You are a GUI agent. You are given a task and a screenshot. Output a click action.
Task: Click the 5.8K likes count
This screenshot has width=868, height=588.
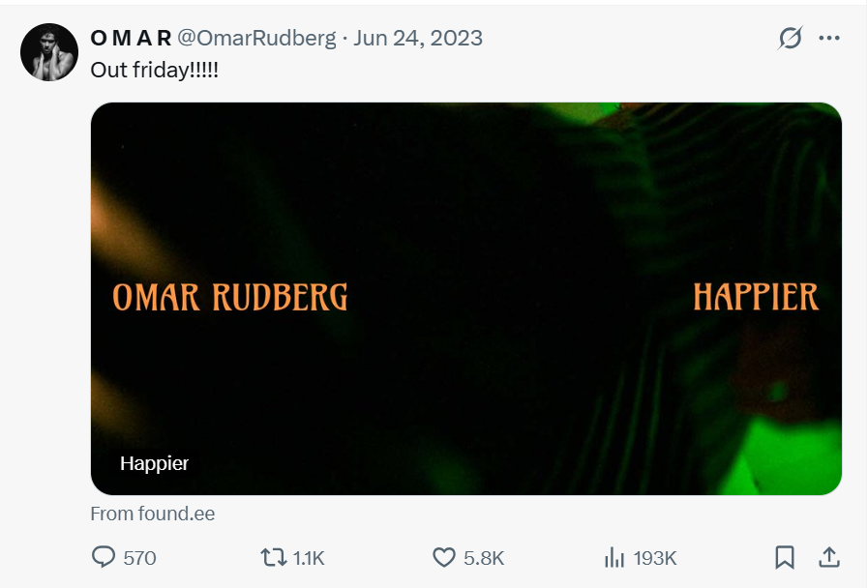(484, 558)
